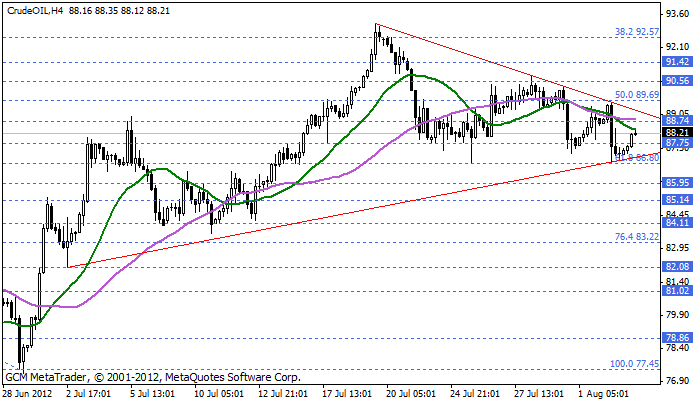
Task: Click the 20 Jul 05:01 time label
Action: pyautogui.click(x=413, y=394)
